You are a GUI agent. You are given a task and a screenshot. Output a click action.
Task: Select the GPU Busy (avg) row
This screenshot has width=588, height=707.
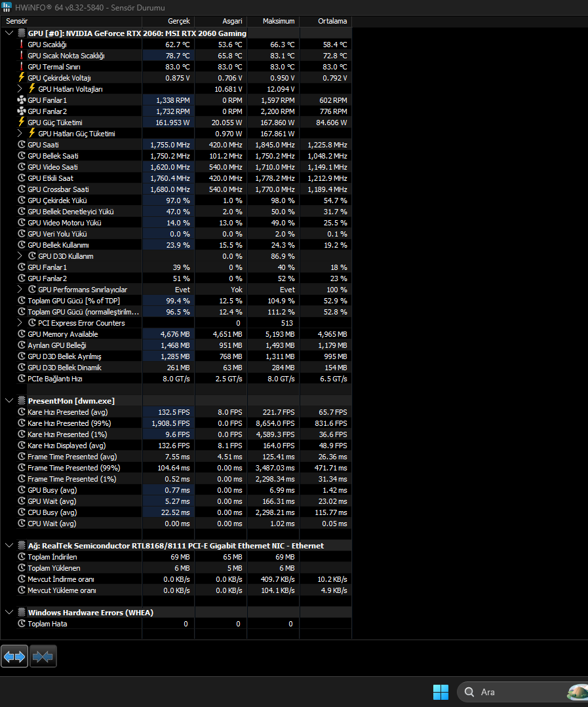tap(176, 490)
